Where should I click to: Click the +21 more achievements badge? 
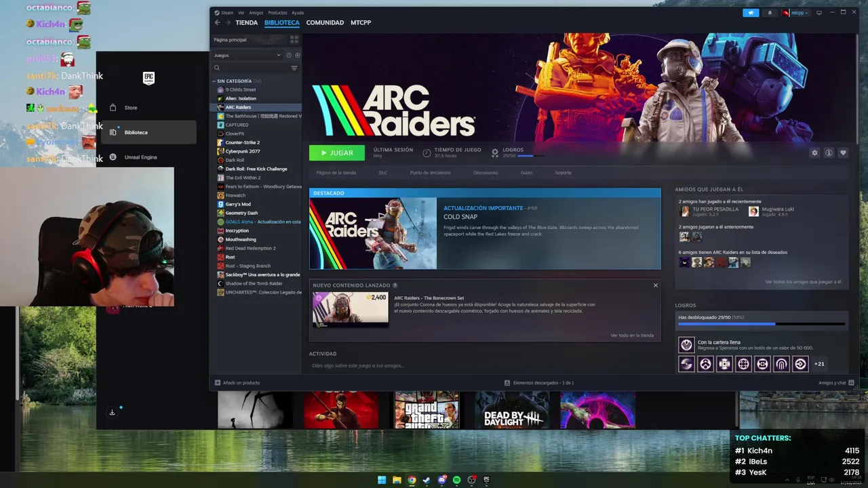coord(819,364)
